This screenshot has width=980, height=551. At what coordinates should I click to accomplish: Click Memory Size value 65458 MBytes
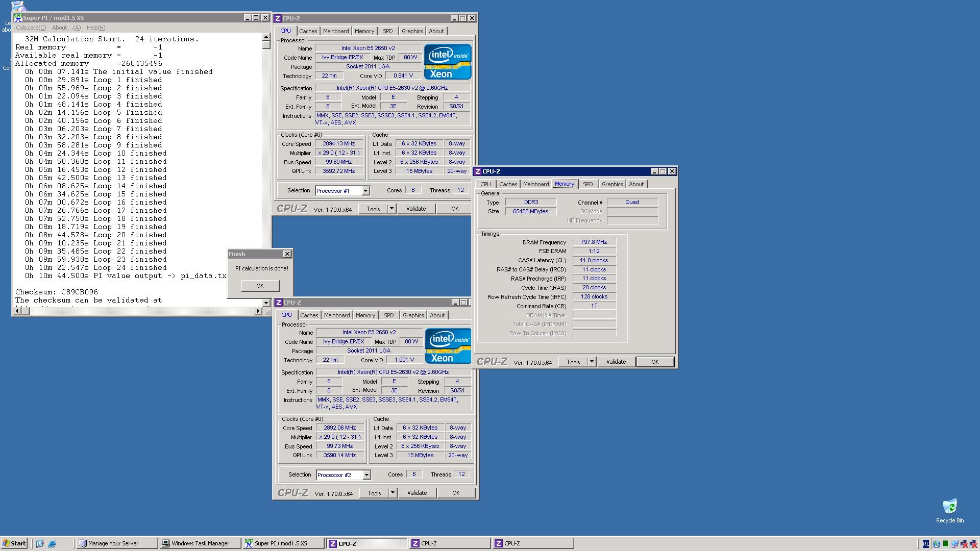[x=531, y=211]
